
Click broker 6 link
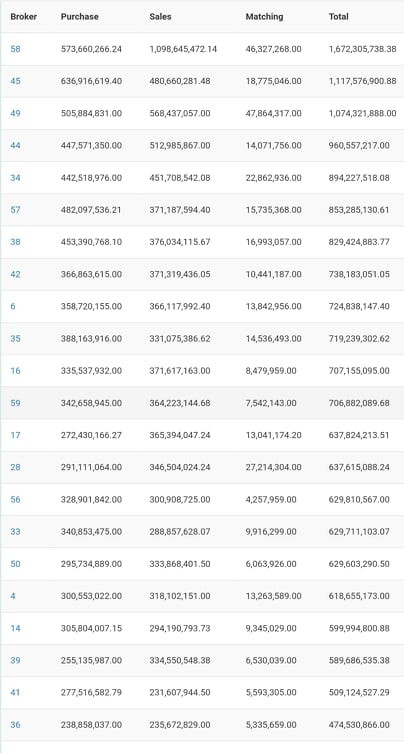pos(13,306)
